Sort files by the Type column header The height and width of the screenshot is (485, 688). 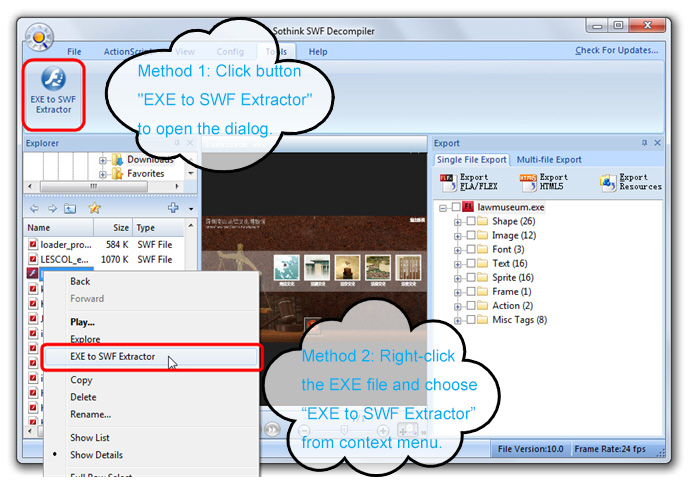pos(158,228)
